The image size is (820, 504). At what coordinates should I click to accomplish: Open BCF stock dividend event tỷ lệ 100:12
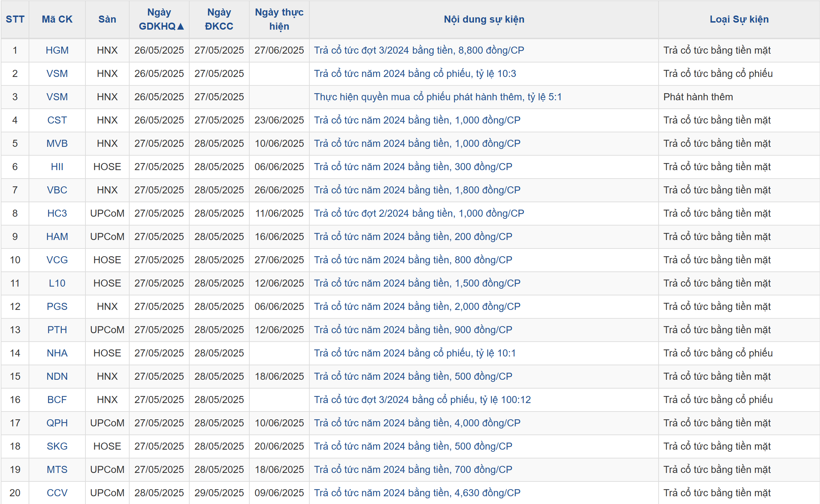[x=422, y=400]
